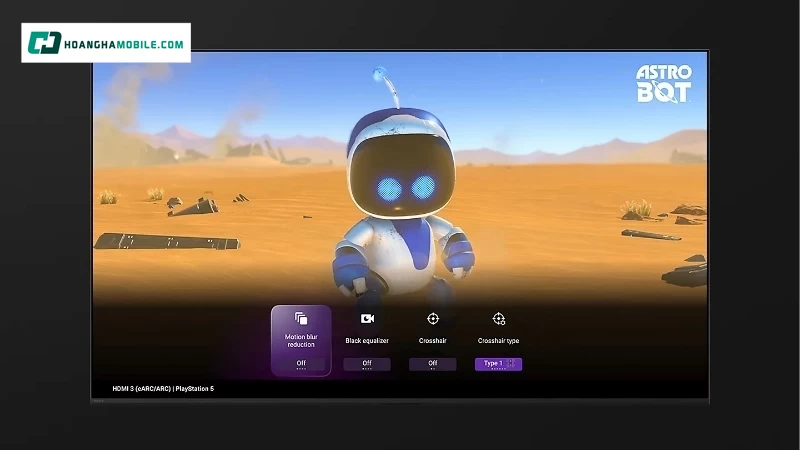
Task: Click the 'Crosshair' text label
Action: pos(433,341)
